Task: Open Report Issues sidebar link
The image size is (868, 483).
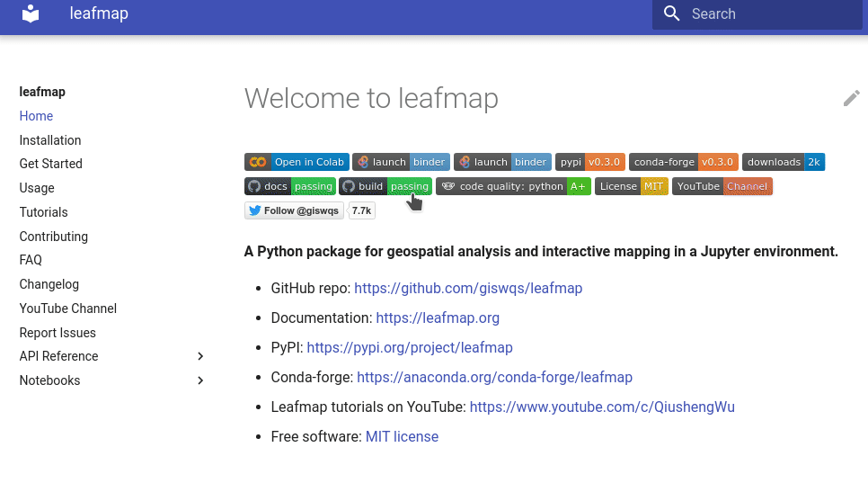Action: tap(57, 333)
